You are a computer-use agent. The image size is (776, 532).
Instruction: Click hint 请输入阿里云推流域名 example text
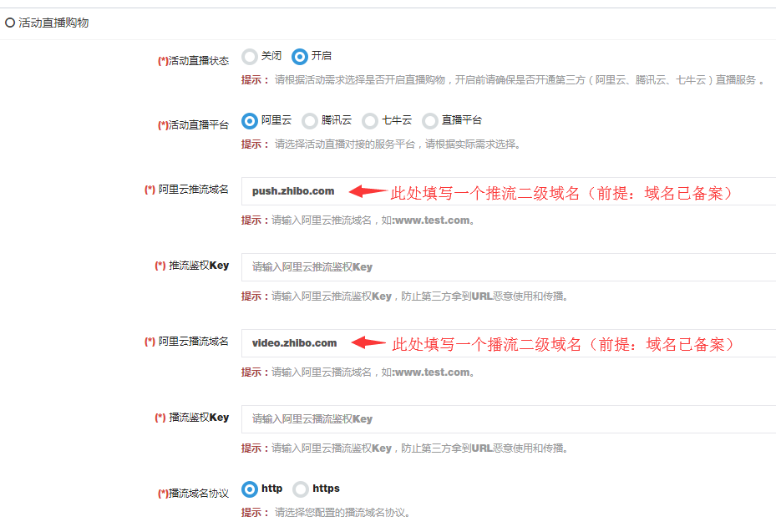click(358, 220)
